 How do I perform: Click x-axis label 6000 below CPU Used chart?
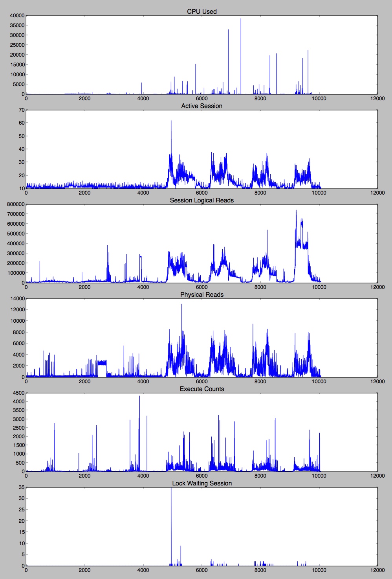pos(201,98)
